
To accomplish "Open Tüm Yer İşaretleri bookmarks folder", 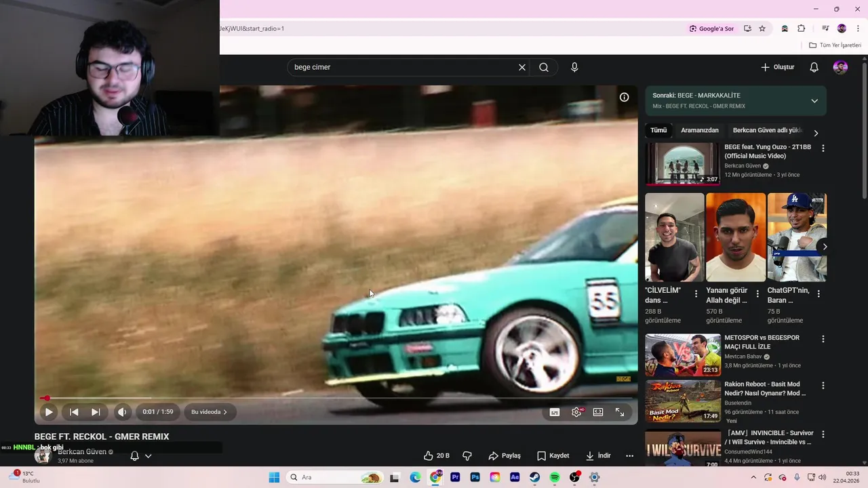I will coord(835,45).
